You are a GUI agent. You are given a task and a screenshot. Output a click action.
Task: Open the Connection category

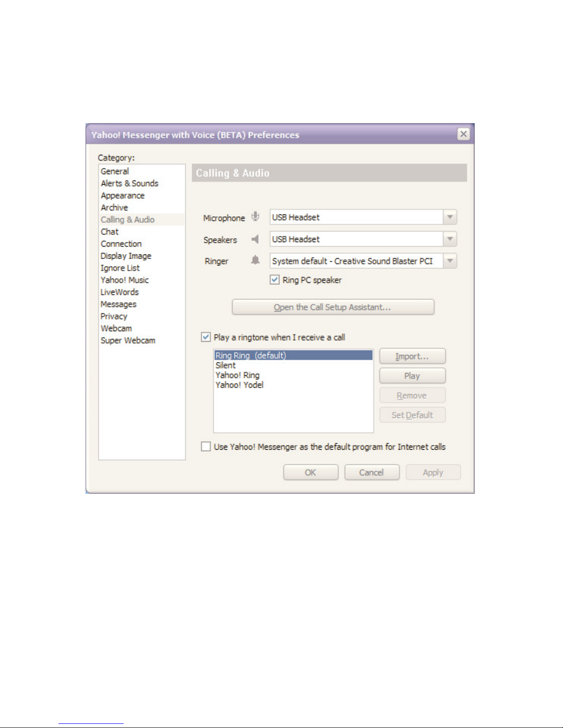coord(142,244)
